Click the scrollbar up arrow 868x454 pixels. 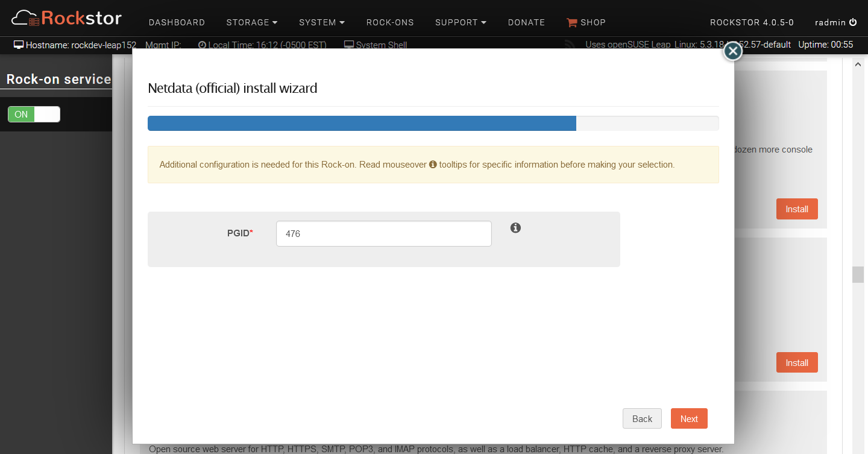pyautogui.click(x=858, y=64)
